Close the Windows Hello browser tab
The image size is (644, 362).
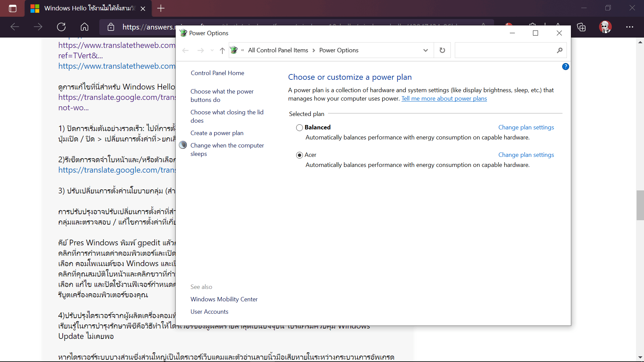(143, 8)
